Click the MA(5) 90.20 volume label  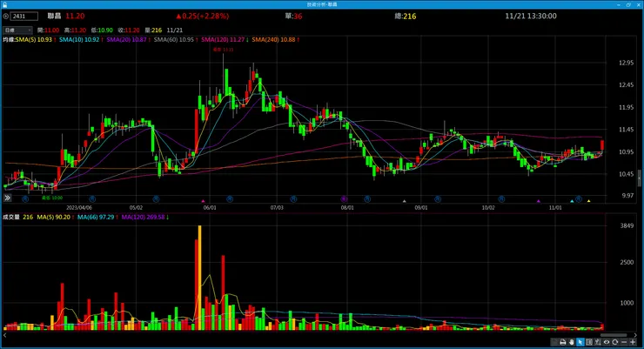pos(53,217)
